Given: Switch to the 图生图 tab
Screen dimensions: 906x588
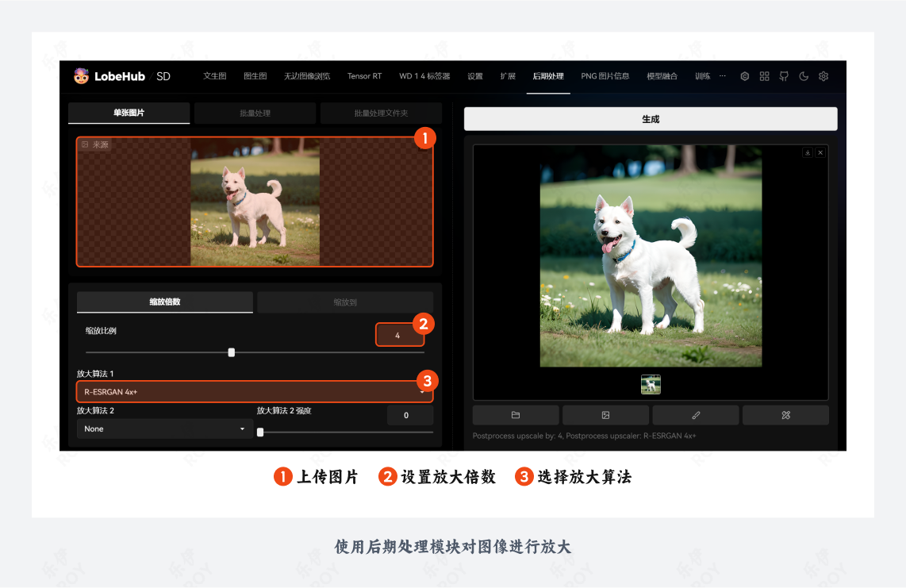Looking at the screenshot, I should pos(255,76).
